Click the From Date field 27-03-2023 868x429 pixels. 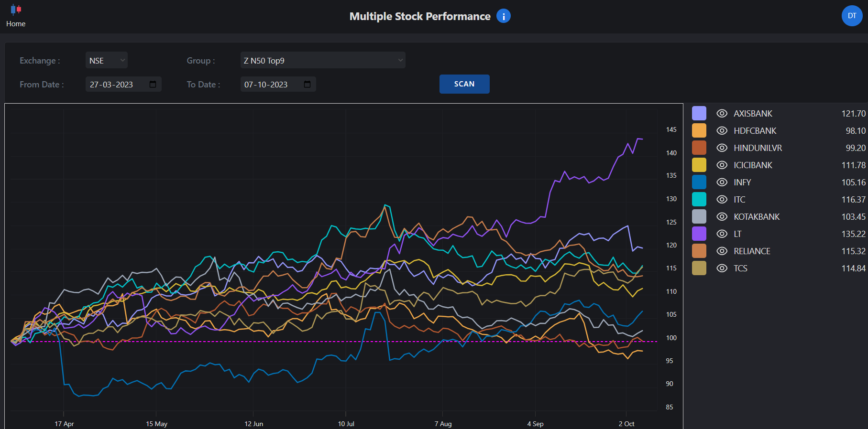tap(123, 84)
